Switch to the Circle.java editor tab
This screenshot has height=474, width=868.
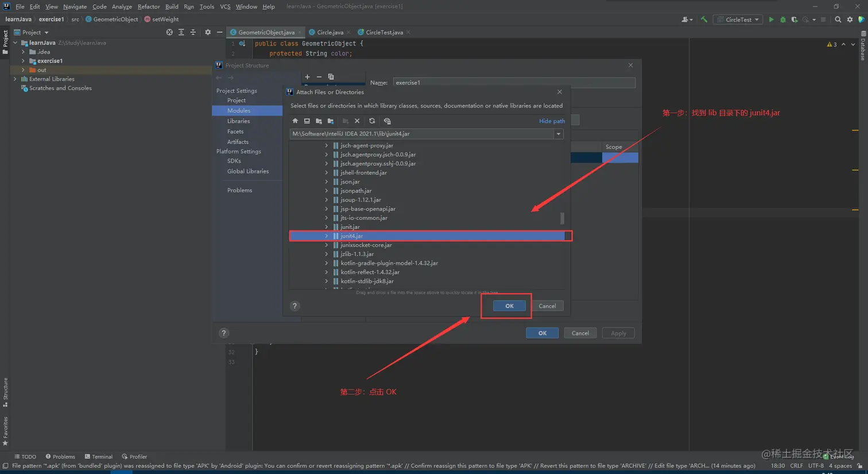330,33
